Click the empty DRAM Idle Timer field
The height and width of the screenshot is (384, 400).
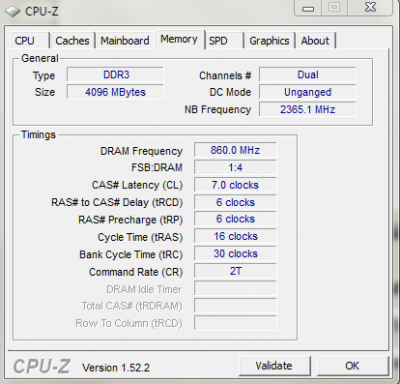click(235, 289)
